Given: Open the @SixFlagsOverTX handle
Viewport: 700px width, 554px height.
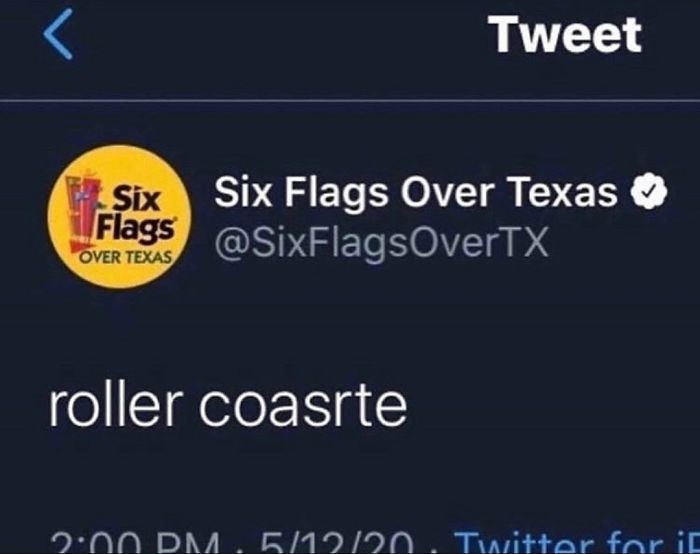Looking at the screenshot, I should (382, 243).
